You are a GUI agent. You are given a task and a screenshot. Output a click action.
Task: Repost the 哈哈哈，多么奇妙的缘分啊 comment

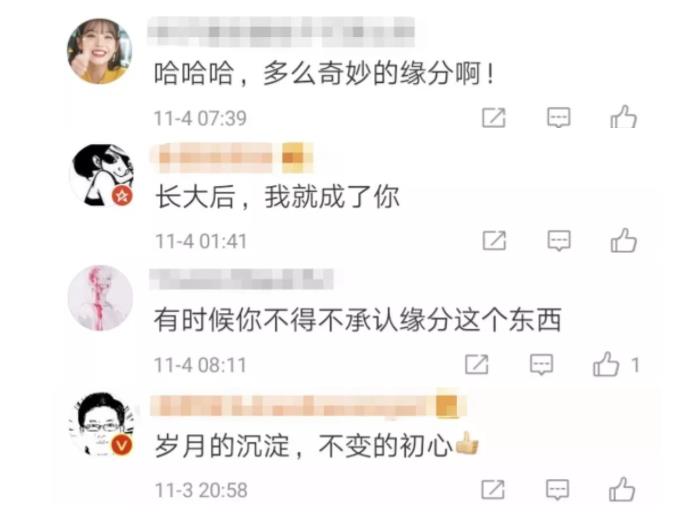pyautogui.click(x=494, y=117)
